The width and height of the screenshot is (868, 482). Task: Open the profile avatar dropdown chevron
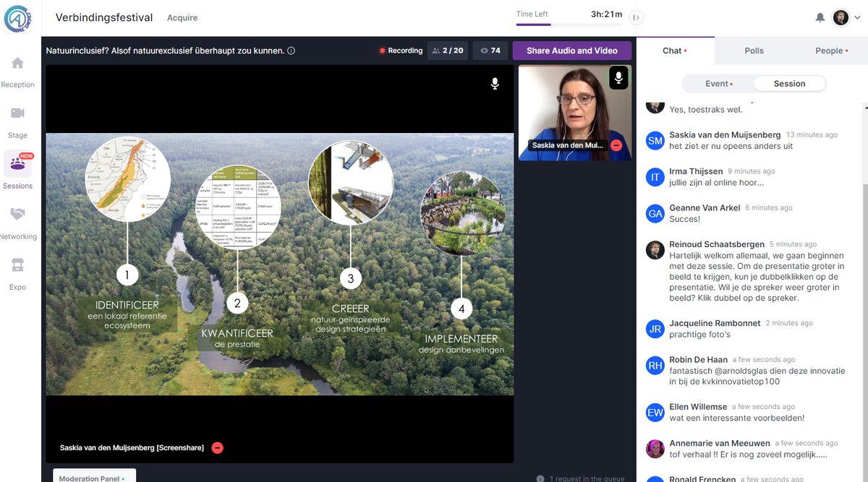(x=858, y=17)
